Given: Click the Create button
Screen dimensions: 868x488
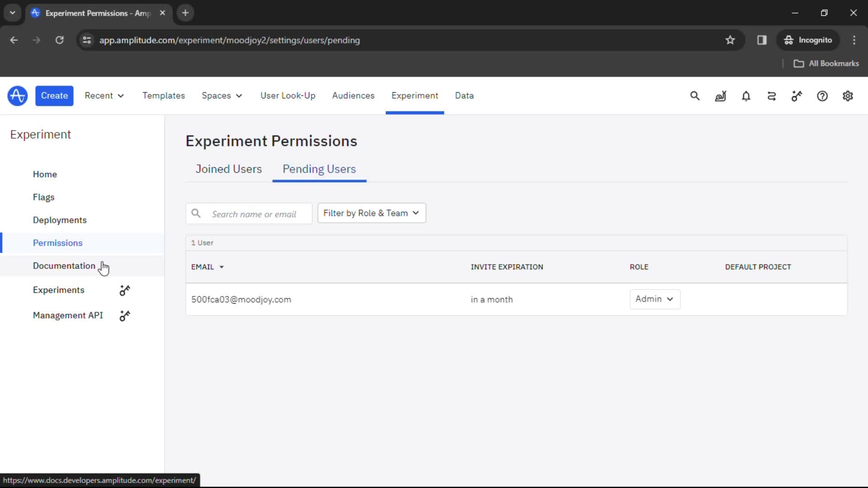Looking at the screenshot, I should coord(54,95).
